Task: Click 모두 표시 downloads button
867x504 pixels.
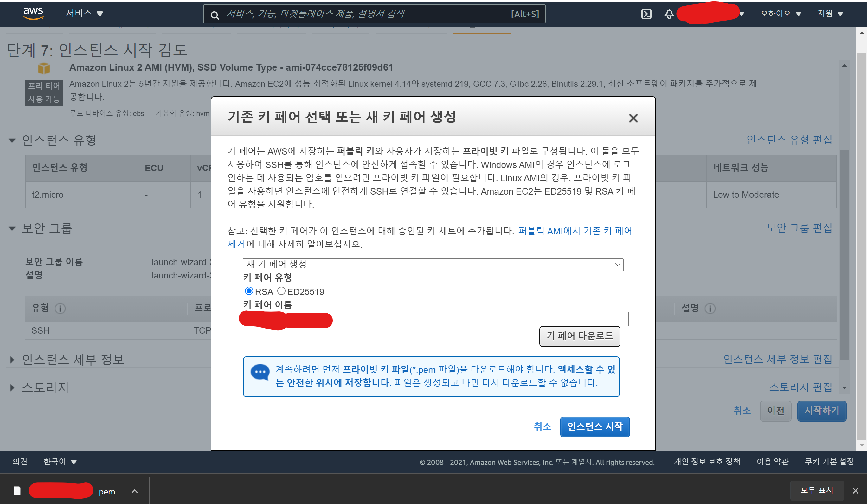Action: point(817,490)
